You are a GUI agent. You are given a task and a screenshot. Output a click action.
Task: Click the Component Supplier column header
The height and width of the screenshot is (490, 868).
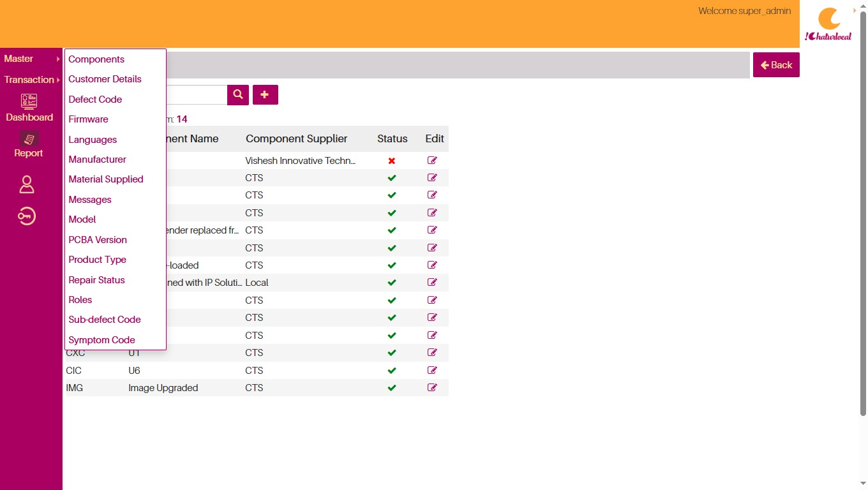(297, 138)
